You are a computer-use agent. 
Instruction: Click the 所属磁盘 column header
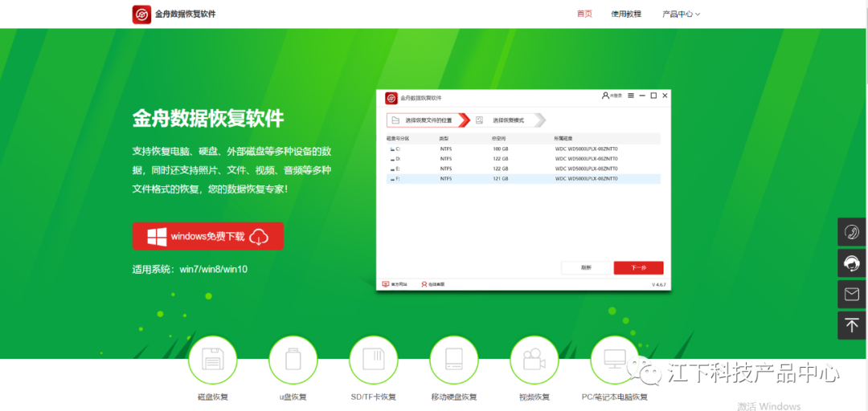563,138
